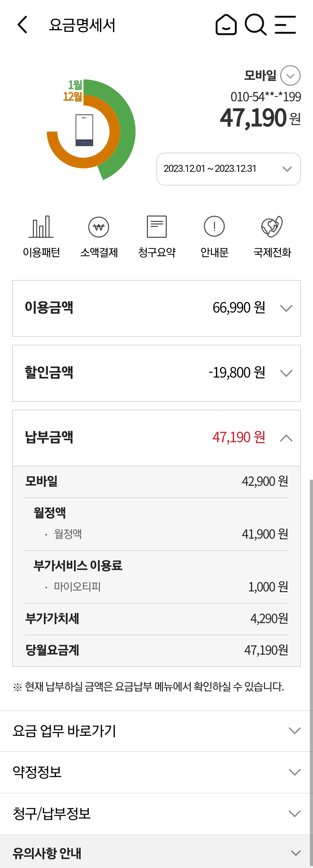Expand the 이용금액 section
The height and width of the screenshot is (868, 313).
click(286, 308)
